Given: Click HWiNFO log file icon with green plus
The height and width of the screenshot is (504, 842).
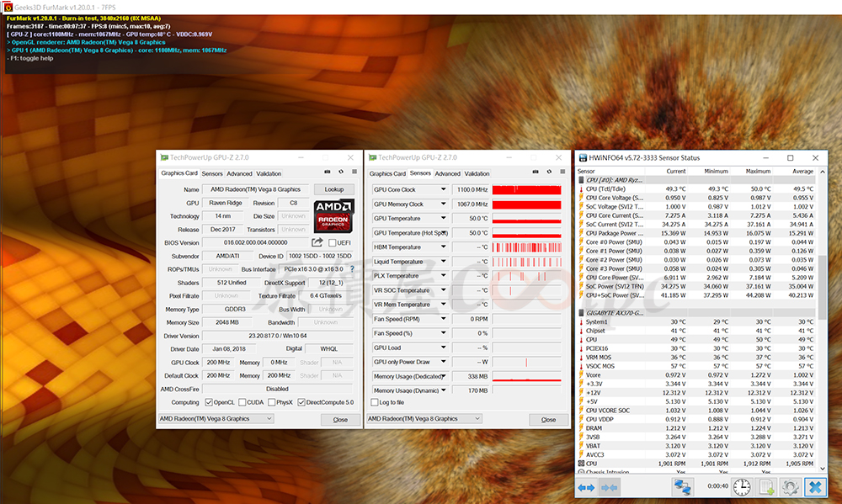Looking at the screenshot, I should 766,487.
